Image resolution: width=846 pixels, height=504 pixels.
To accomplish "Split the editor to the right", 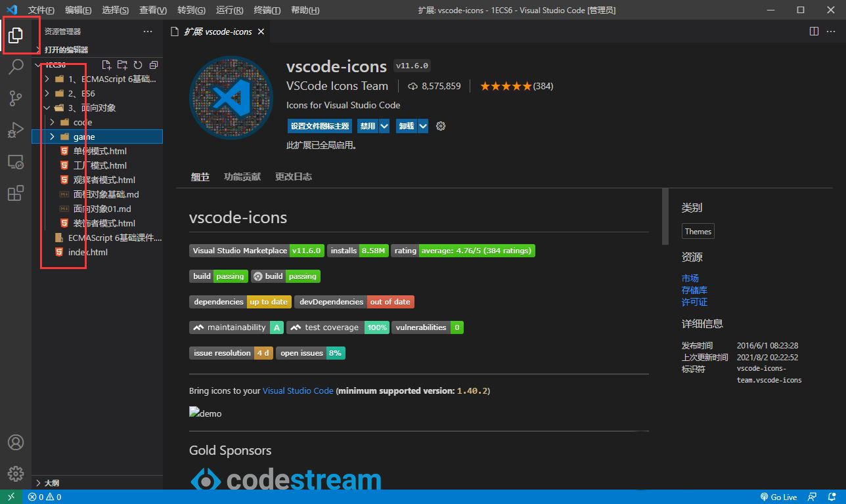I will point(814,31).
